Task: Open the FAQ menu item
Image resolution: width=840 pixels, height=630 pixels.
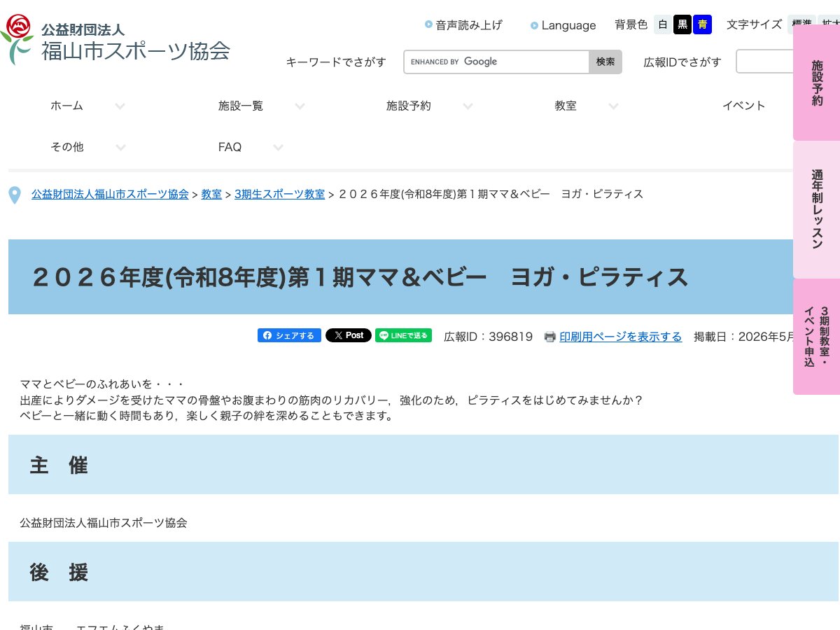Action: point(230,147)
